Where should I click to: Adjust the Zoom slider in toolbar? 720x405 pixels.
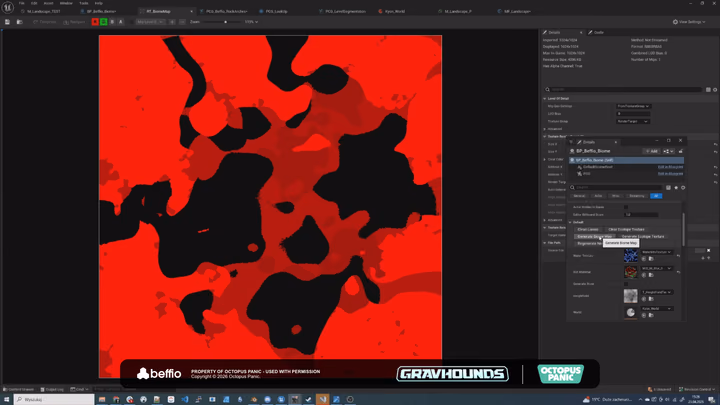point(221,22)
